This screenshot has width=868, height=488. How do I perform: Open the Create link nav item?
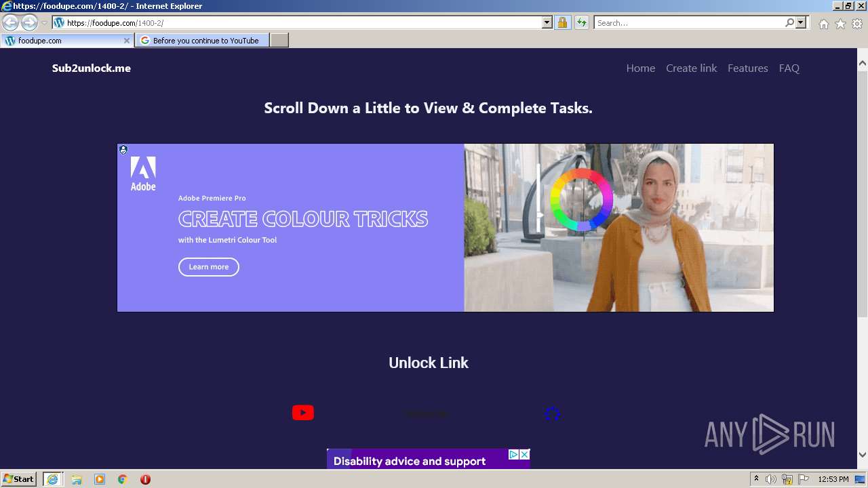(x=691, y=68)
